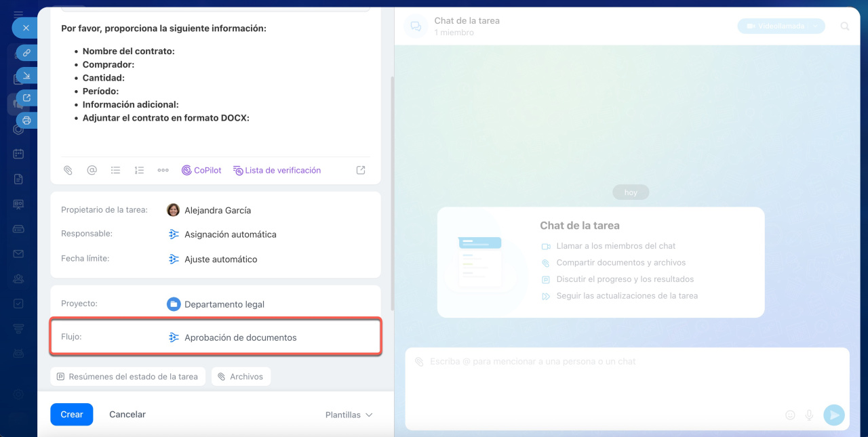Close the task slider with X button

point(25,28)
